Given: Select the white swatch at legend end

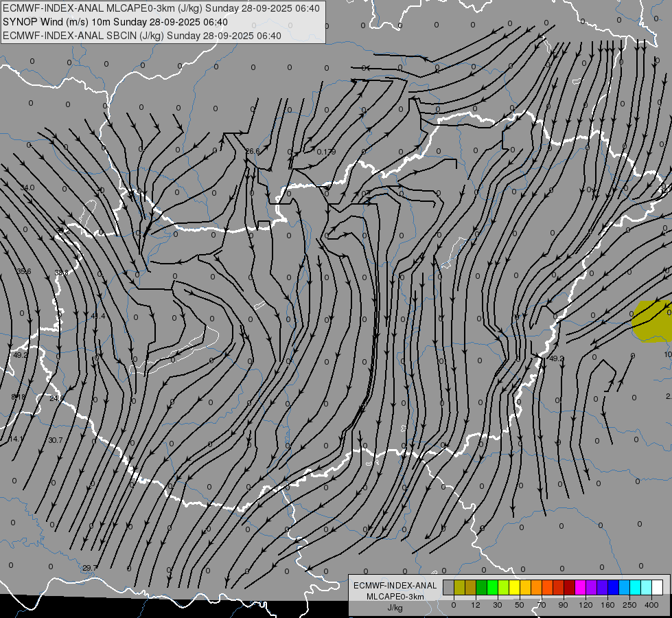Looking at the screenshot, I should tap(657, 587).
